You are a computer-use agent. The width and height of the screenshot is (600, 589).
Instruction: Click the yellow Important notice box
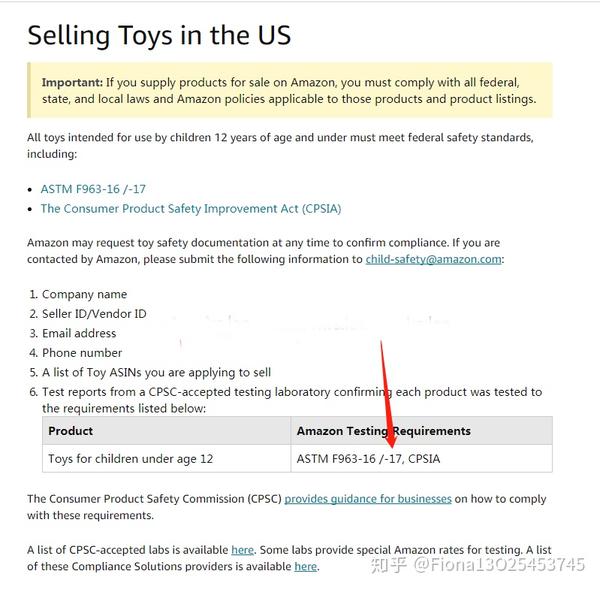pos(290,90)
